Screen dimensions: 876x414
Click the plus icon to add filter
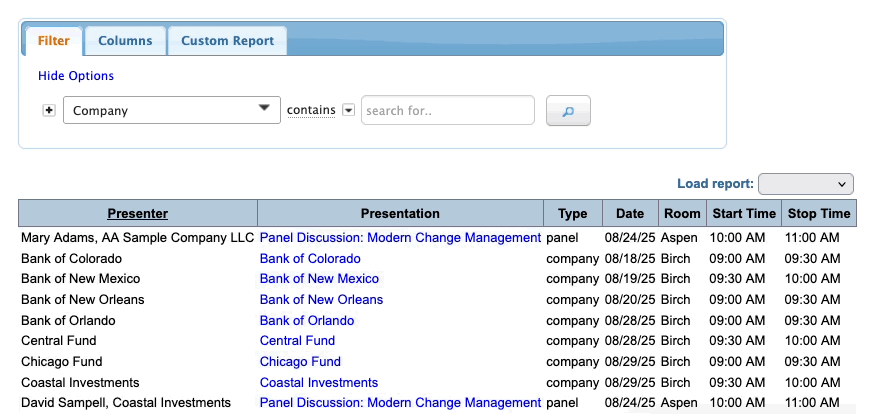coord(49,110)
